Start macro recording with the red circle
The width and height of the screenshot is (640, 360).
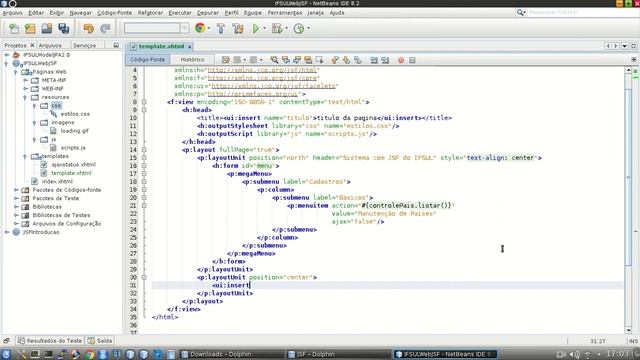click(401, 60)
